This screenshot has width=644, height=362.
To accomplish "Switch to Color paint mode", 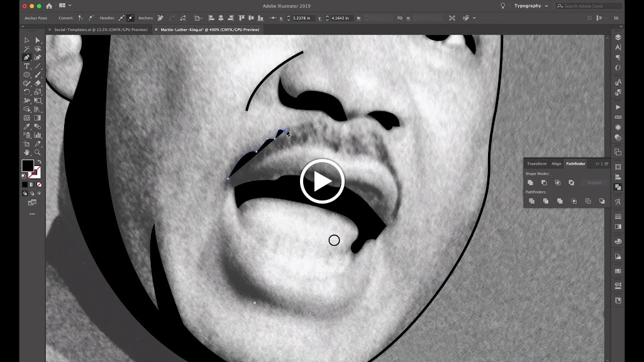I will 25,185.
